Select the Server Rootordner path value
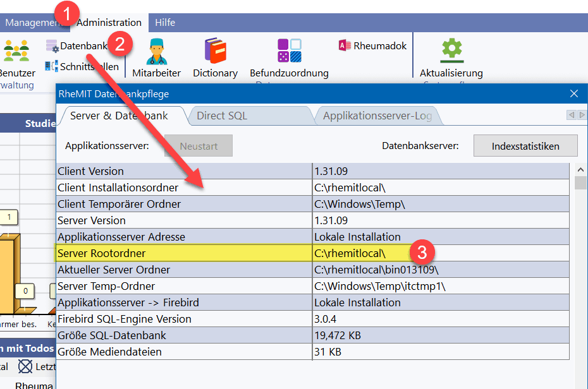 coord(350,253)
